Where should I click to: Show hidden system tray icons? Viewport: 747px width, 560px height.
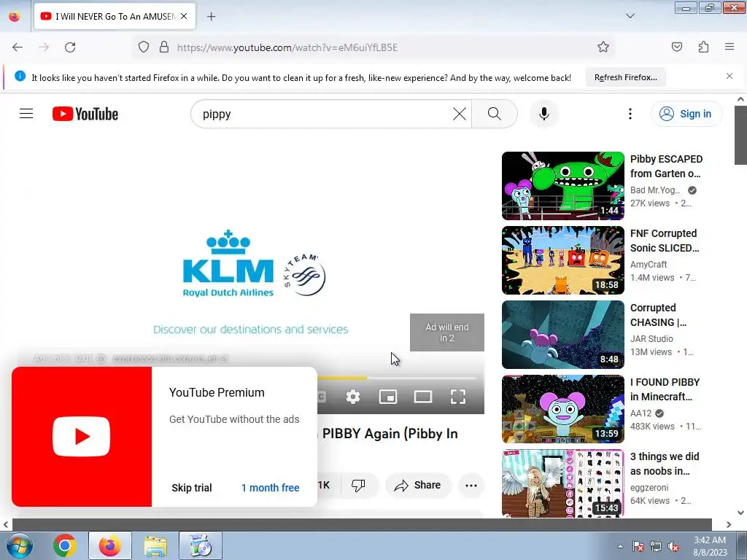pyautogui.click(x=620, y=546)
